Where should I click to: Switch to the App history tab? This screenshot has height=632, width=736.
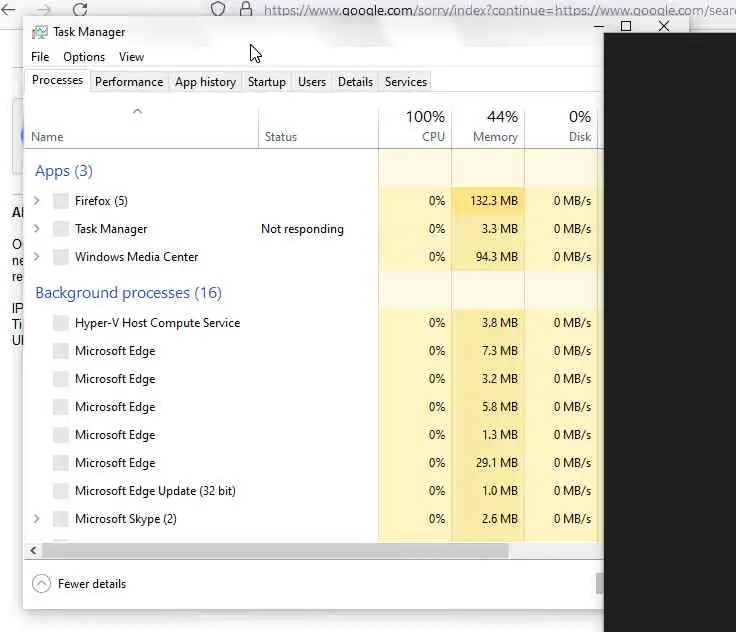tap(206, 82)
